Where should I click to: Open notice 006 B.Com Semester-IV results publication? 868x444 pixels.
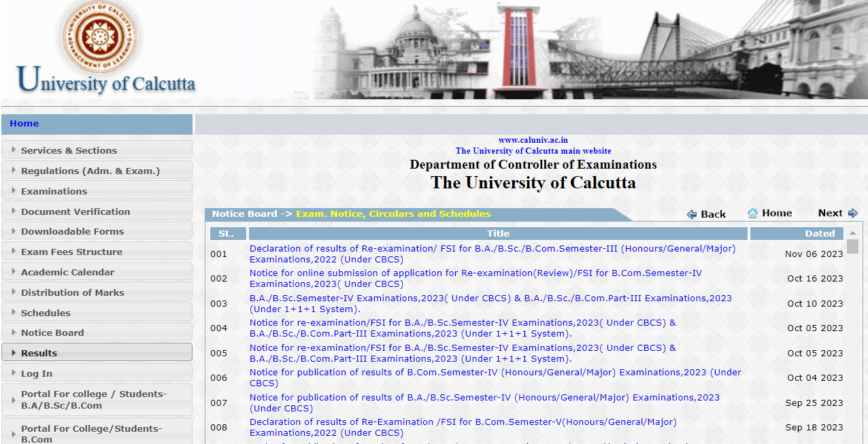(495, 377)
